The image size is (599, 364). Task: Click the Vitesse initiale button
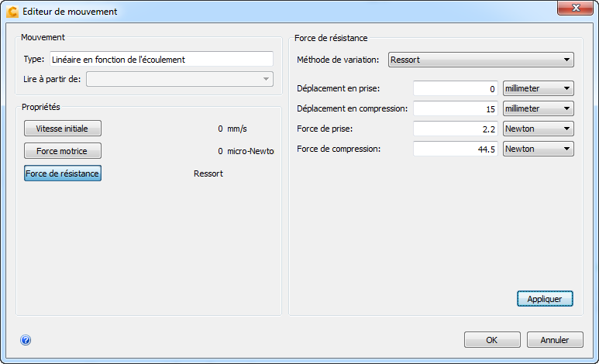(62, 129)
